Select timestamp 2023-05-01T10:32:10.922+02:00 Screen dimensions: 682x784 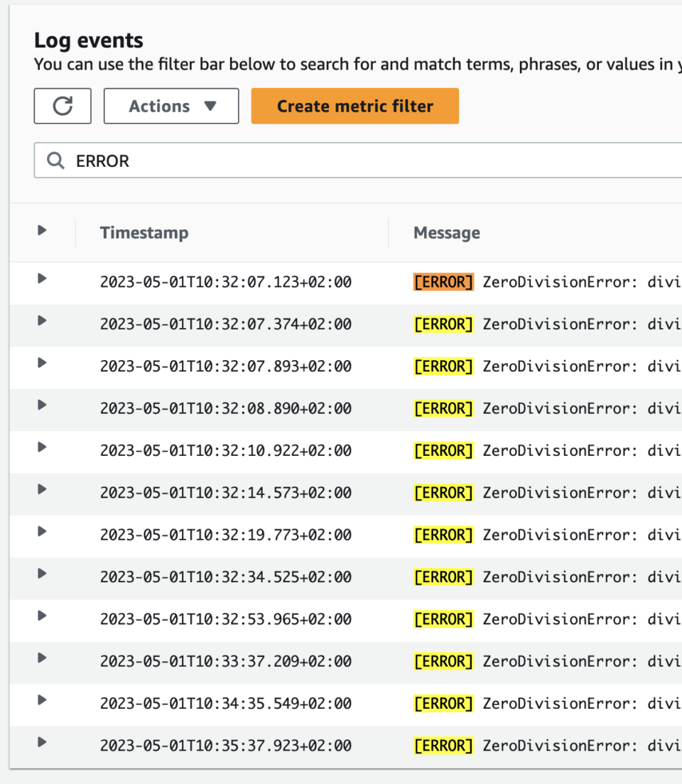pos(226,450)
